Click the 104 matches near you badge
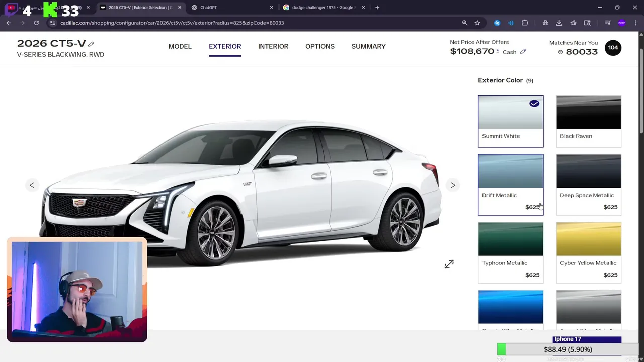The width and height of the screenshot is (644, 362). 613,48
